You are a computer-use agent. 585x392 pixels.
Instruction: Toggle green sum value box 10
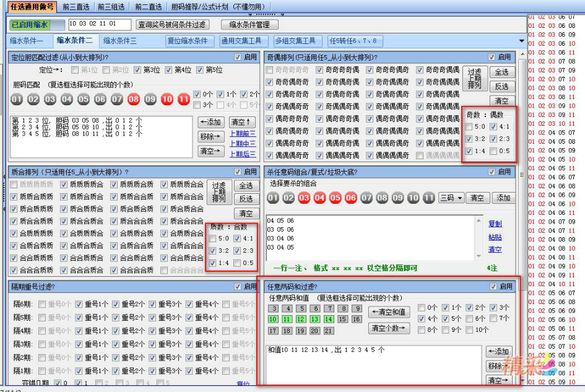coord(273,320)
